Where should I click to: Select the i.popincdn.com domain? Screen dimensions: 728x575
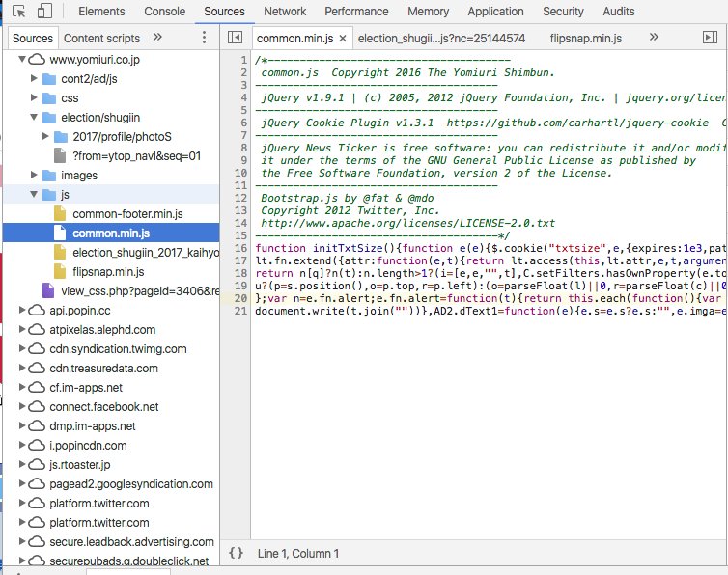pyautogui.click(x=88, y=446)
